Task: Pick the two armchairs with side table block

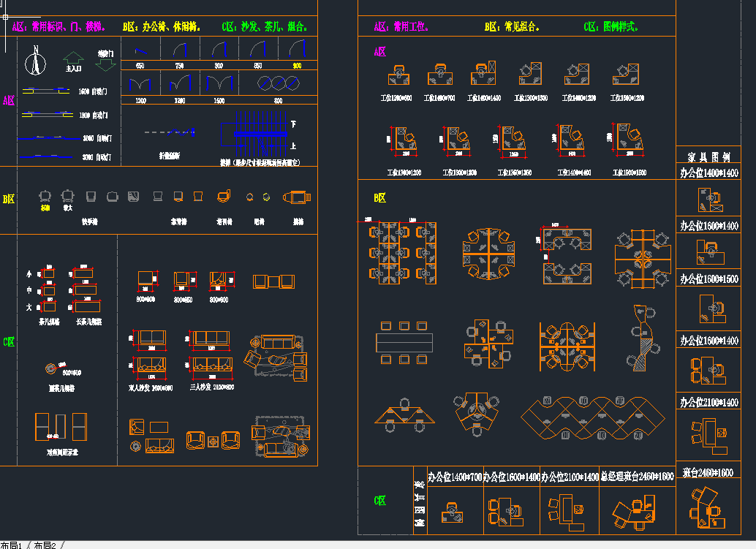Action: tap(213, 440)
